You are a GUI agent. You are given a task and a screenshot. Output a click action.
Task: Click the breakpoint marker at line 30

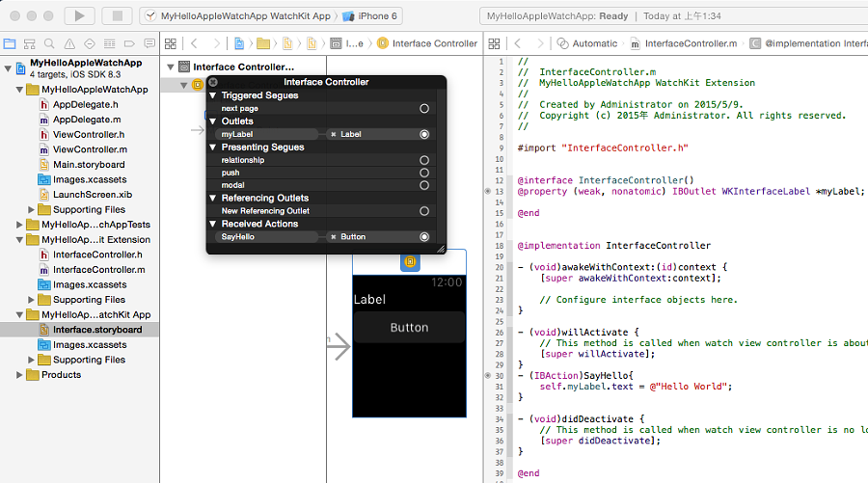coord(488,376)
